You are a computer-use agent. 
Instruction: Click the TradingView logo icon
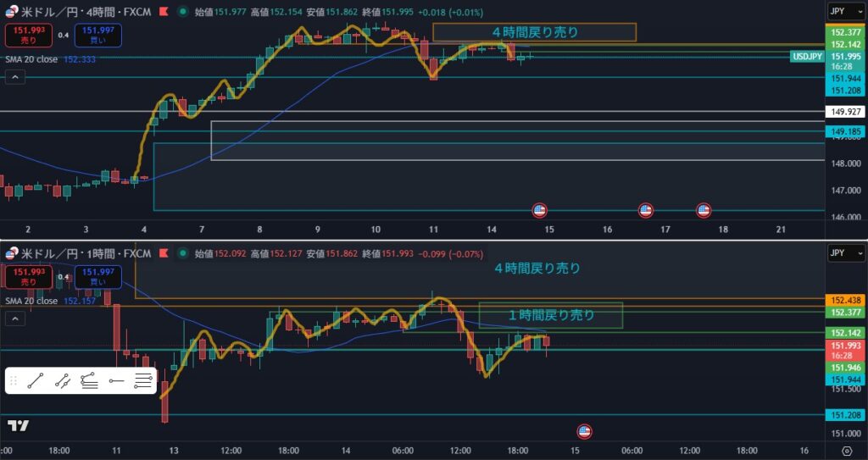click(x=18, y=425)
